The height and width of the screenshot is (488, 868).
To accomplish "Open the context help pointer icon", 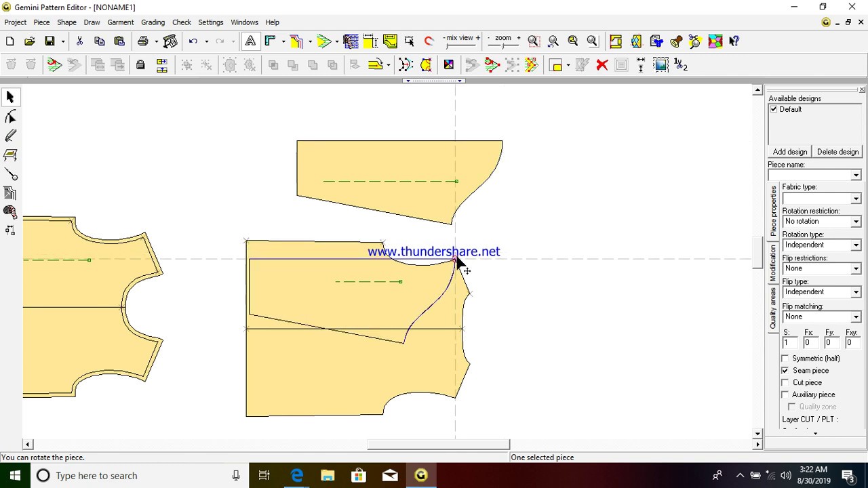I will [x=734, y=41].
